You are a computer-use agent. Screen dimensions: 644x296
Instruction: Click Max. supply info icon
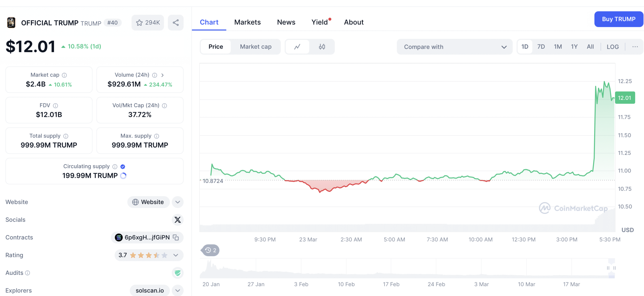(157, 136)
